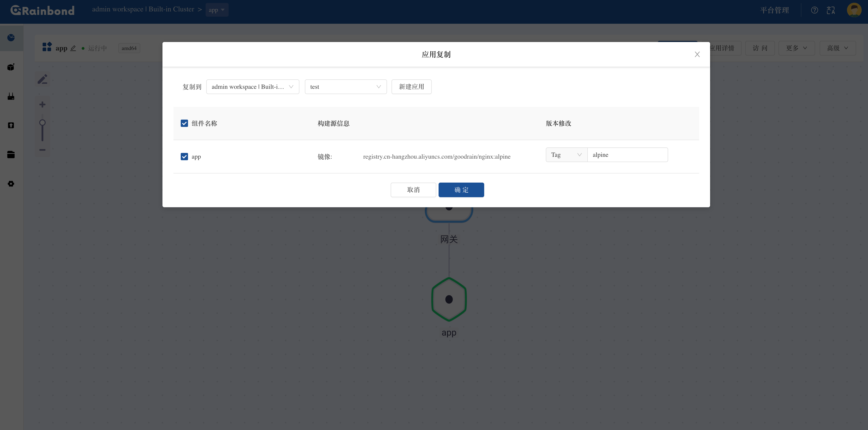This screenshot has height=430, width=868.
Task: Open the Tag version type dropdown
Action: click(566, 155)
